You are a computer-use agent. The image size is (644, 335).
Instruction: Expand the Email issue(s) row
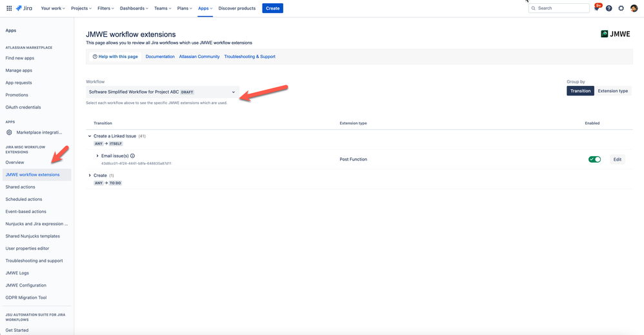click(x=97, y=156)
